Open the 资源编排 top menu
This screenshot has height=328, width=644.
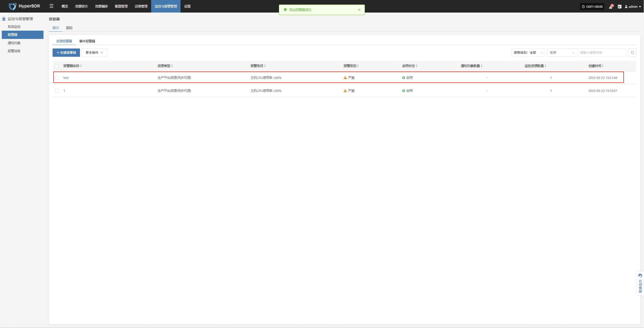tap(101, 6)
